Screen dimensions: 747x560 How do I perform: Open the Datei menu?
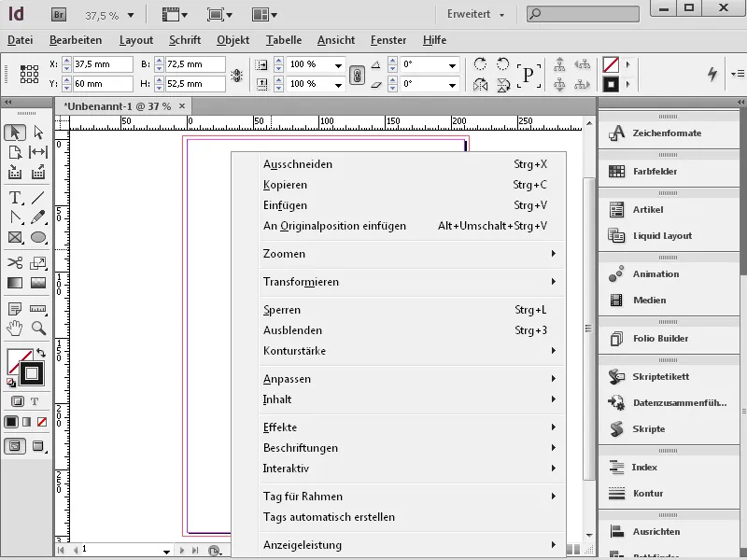[20, 40]
